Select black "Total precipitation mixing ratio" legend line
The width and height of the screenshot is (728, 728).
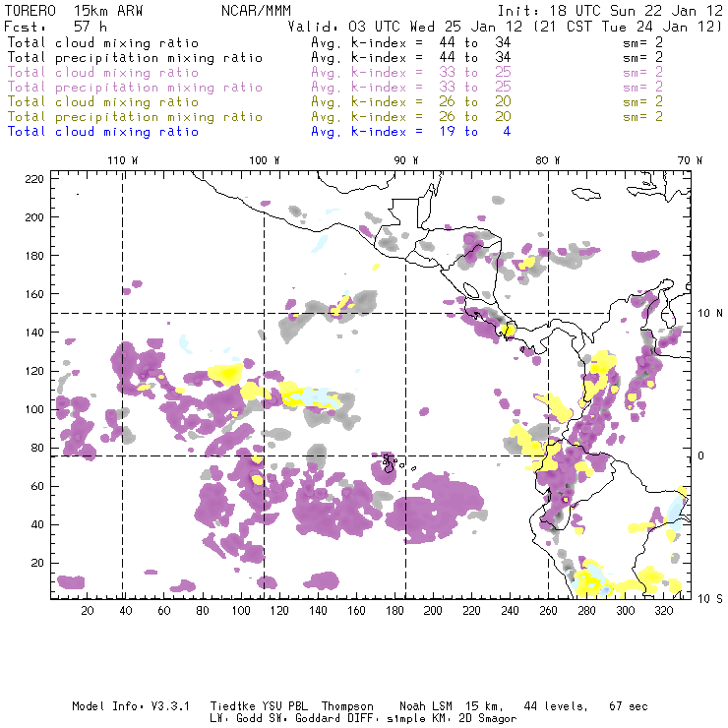click(135, 58)
